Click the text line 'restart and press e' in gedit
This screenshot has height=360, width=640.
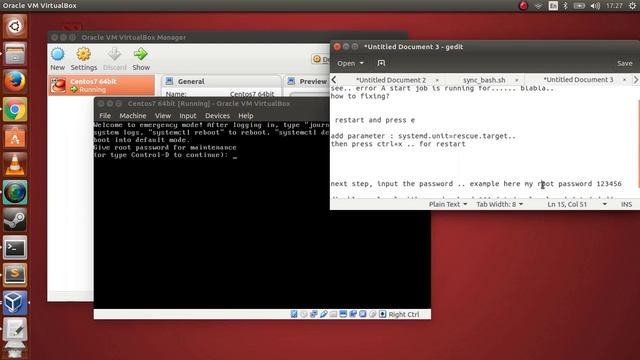click(x=375, y=120)
